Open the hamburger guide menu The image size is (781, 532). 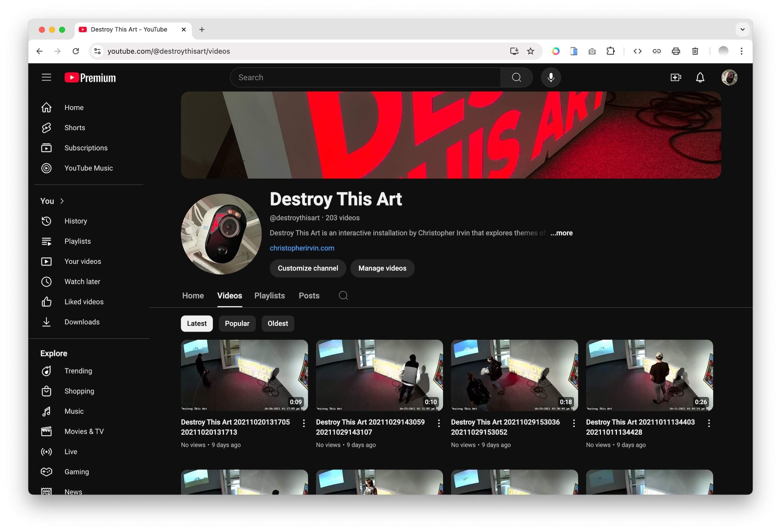[x=46, y=77]
